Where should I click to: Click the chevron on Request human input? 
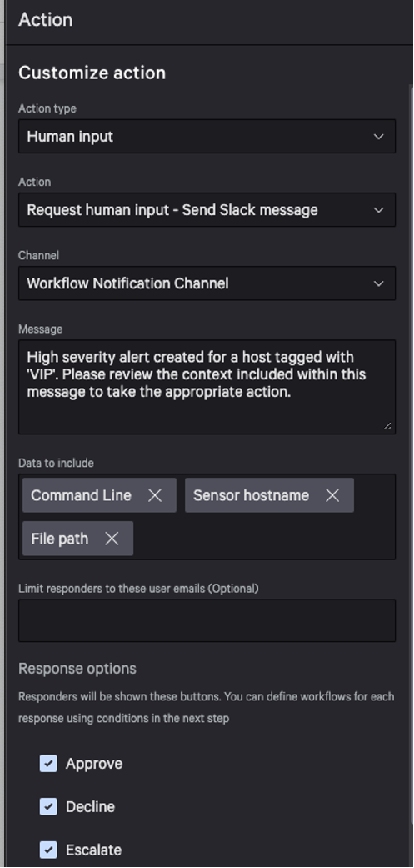pyautogui.click(x=379, y=210)
